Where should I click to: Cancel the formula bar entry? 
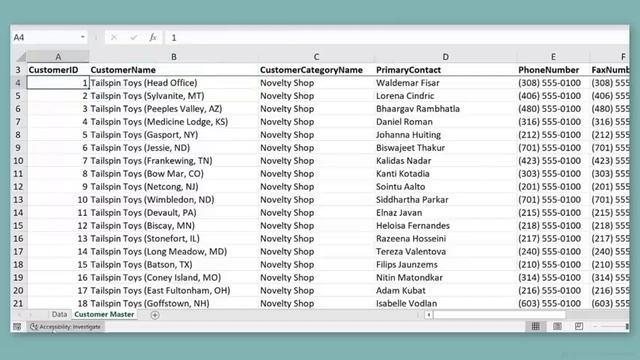pos(114,38)
